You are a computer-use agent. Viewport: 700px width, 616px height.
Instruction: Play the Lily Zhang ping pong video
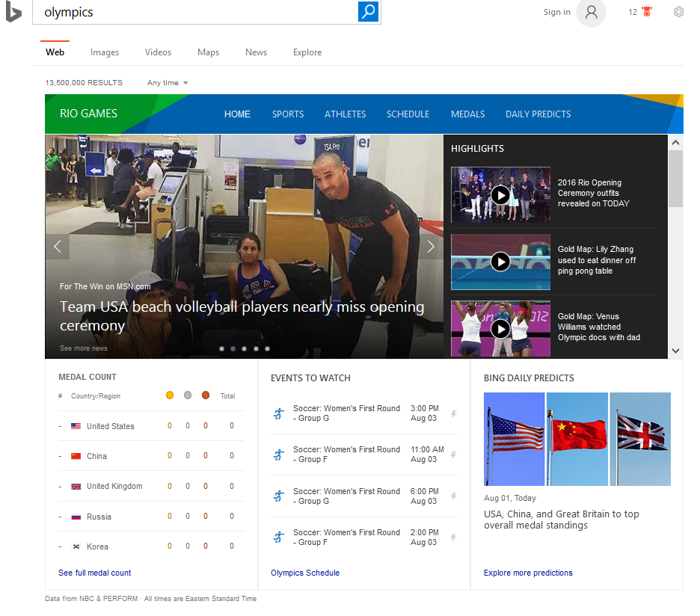pyautogui.click(x=500, y=262)
